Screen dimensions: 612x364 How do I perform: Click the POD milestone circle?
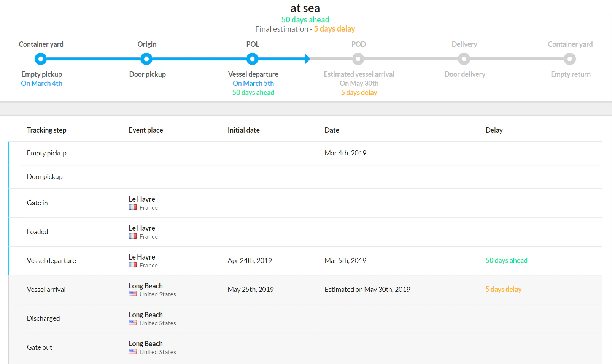click(x=358, y=59)
